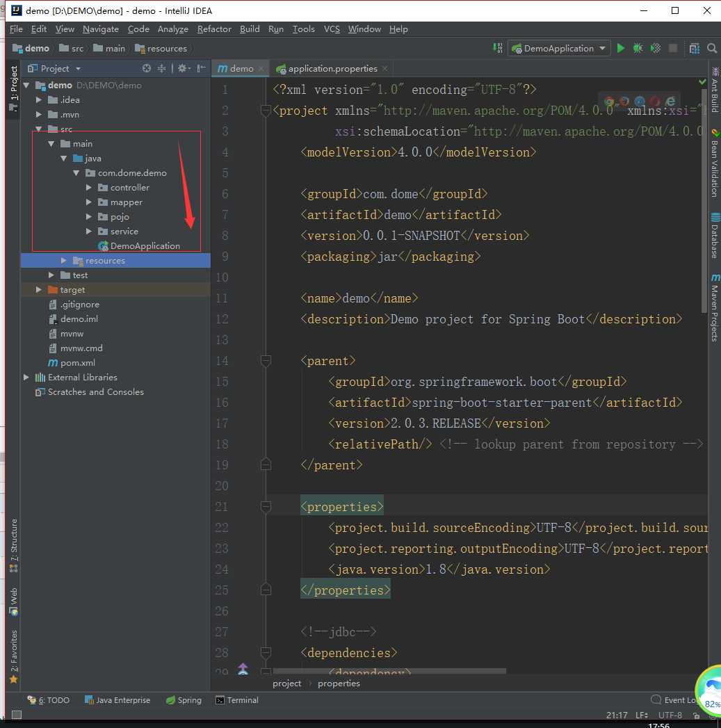
Task: Expand External Libraries node
Action: pos(26,378)
